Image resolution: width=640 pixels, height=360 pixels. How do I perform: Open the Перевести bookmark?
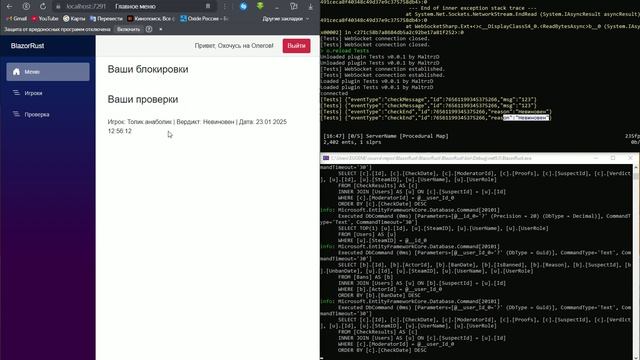point(106,18)
